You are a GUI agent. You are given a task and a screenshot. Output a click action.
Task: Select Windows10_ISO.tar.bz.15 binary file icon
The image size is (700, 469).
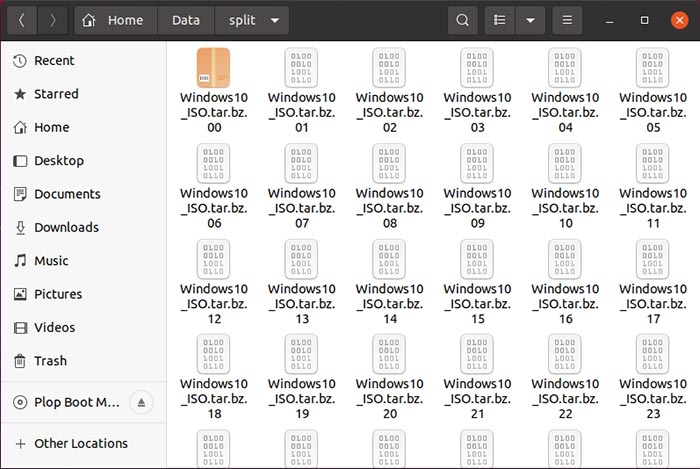(477, 259)
